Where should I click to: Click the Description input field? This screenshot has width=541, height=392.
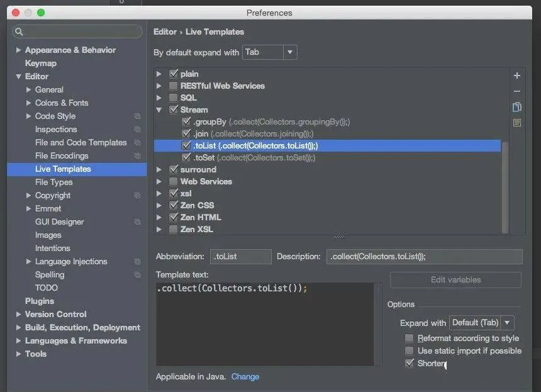coord(425,256)
